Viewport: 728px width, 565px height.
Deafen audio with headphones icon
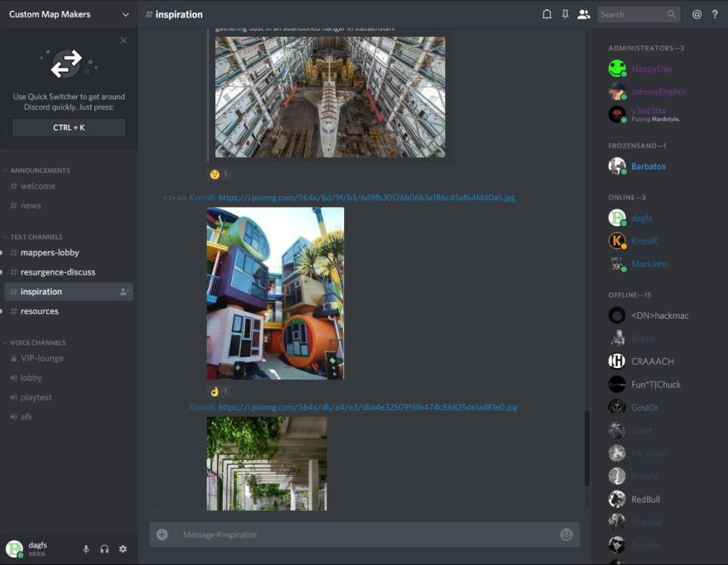tap(104, 548)
